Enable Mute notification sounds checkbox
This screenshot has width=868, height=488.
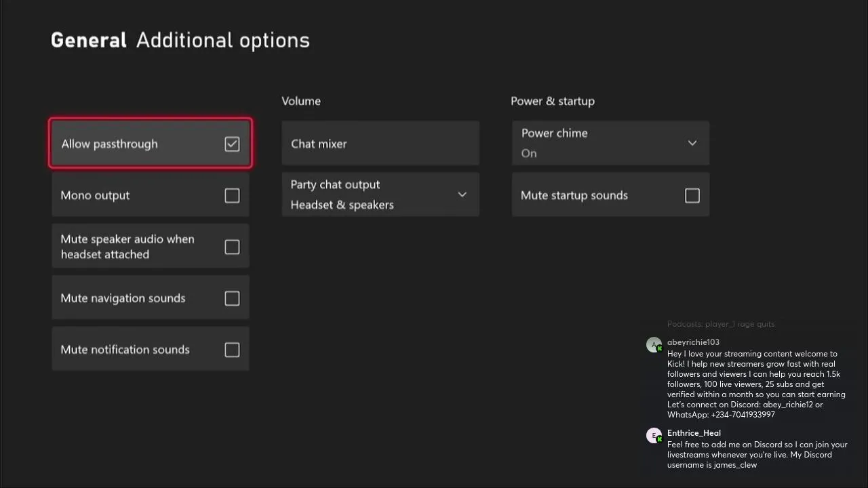coord(232,350)
